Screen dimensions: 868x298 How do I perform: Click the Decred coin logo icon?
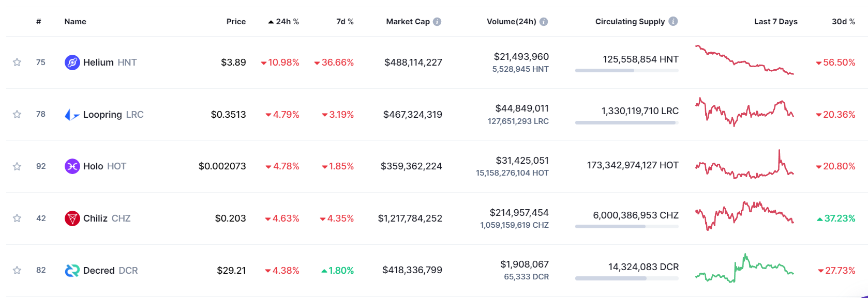coord(72,271)
